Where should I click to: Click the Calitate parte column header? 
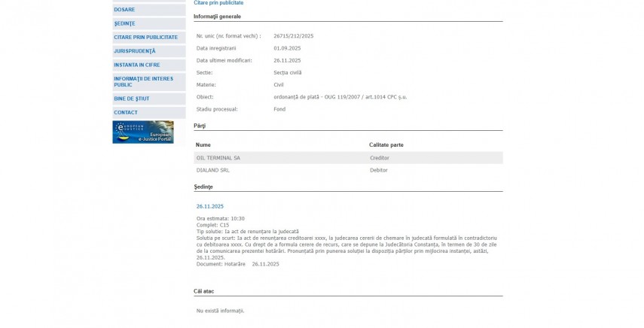[x=386, y=144]
